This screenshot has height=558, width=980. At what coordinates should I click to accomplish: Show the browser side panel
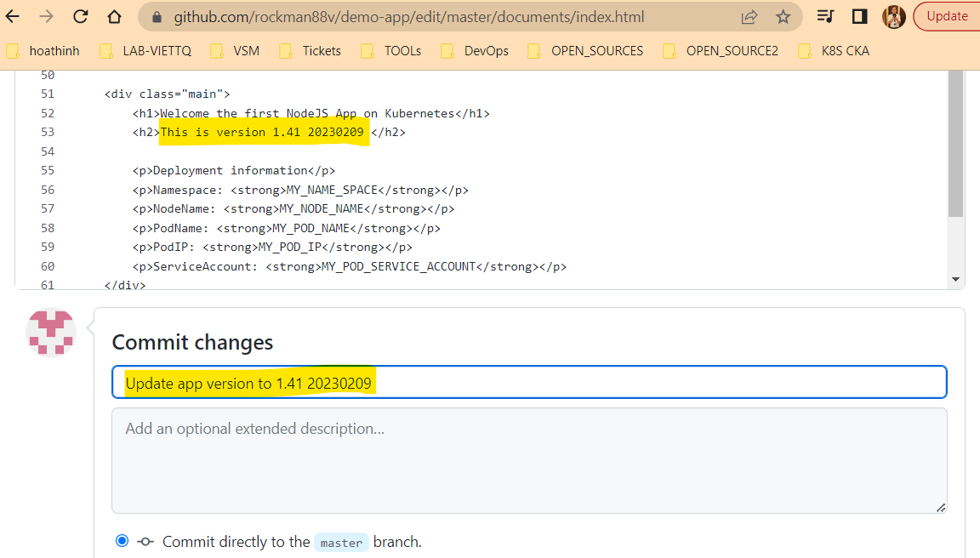(859, 16)
